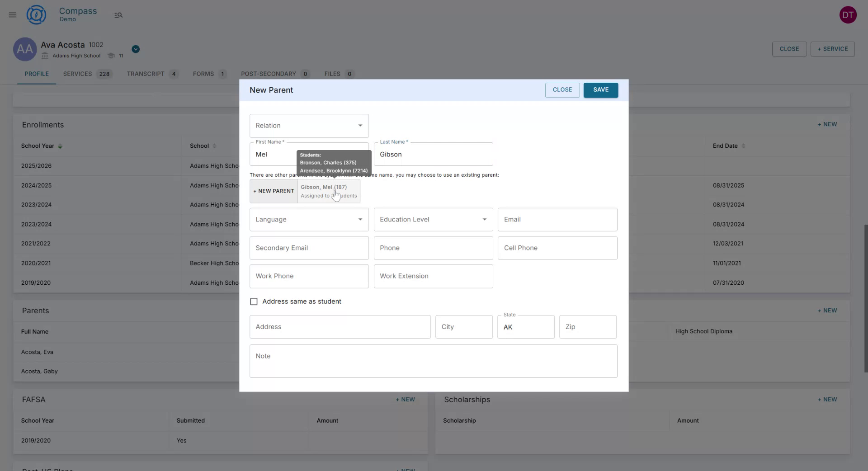Expand the student status chevron near Ava's name
This screenshot has width=868, height=471.
pyautogui.click(x=135, y=49)
